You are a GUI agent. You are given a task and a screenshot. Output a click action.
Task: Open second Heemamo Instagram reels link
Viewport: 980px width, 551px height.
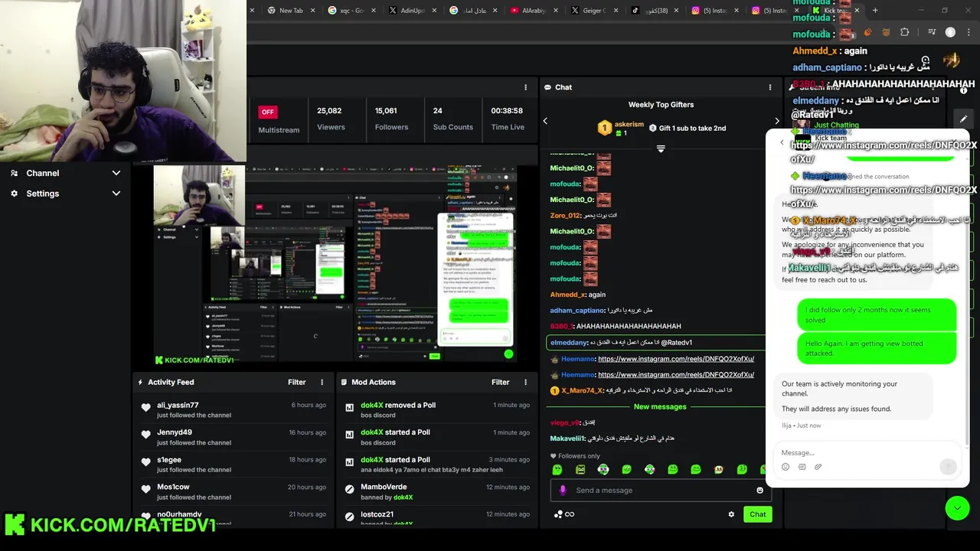(676, 375)
